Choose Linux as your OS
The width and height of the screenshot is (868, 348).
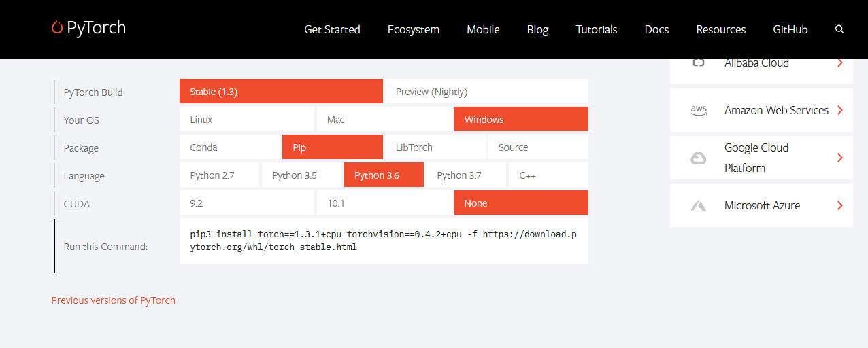tap(247, 119)
